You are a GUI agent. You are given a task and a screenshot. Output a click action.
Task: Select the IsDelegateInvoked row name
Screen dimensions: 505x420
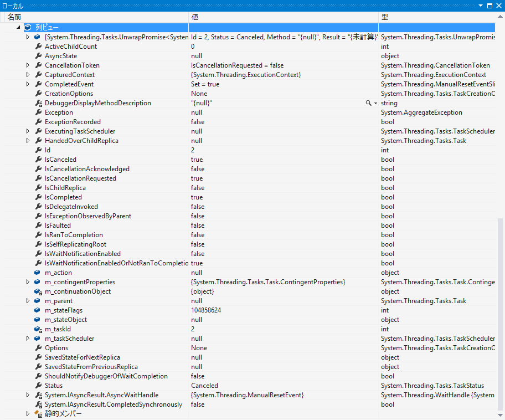click(x=71, y=207)
